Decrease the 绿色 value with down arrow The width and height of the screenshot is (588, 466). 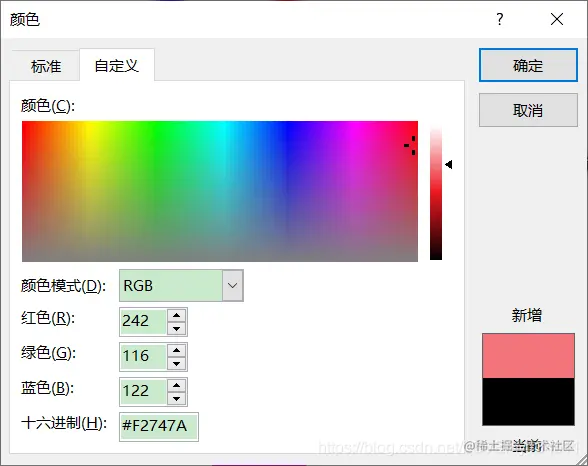pos(177,364)
